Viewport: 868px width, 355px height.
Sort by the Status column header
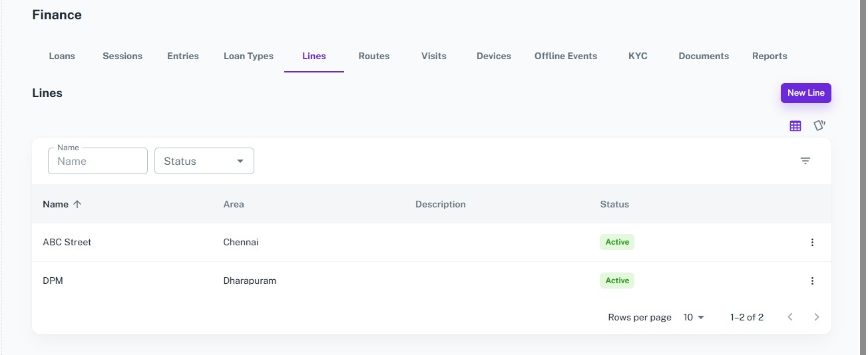pos(614,204)
